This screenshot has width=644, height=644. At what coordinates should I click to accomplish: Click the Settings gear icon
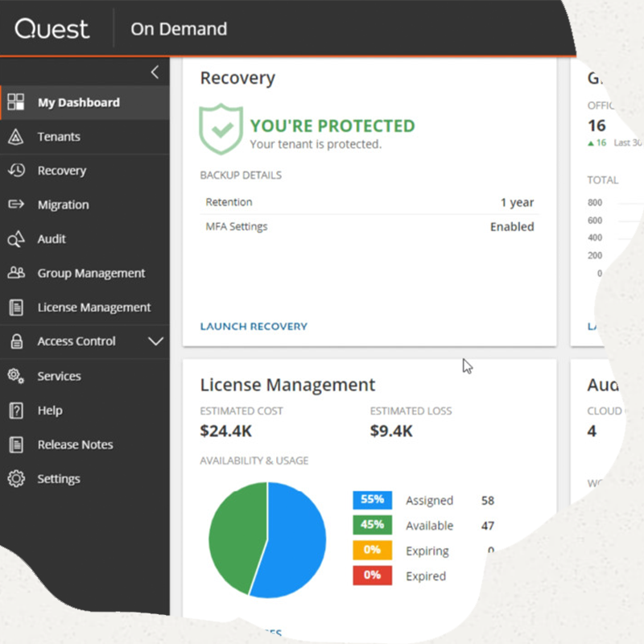pyautogui.click(x=16, y=479)
